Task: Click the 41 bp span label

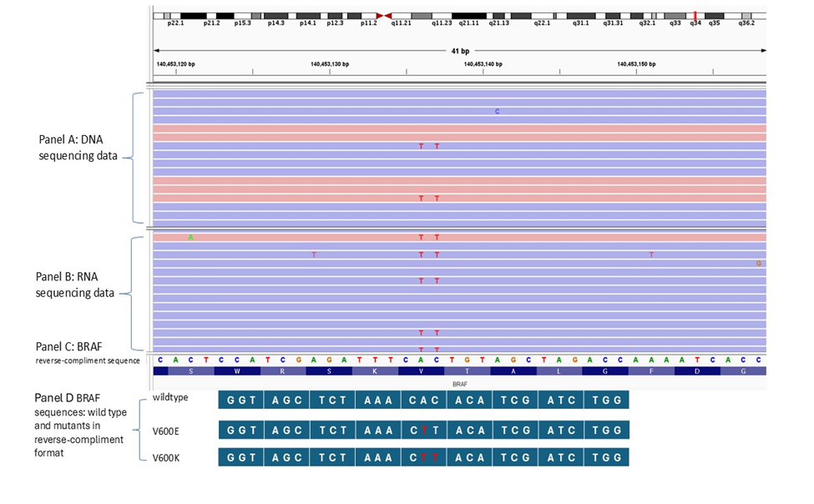Action: click(x=460, y=51)
